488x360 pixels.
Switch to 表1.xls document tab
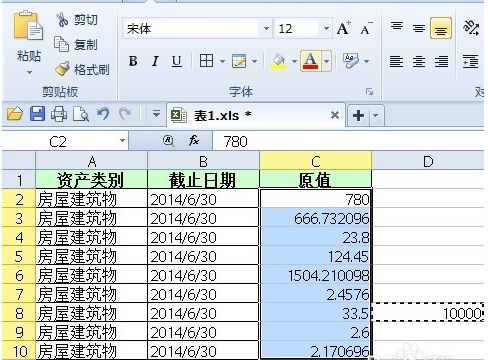(256, 115)
